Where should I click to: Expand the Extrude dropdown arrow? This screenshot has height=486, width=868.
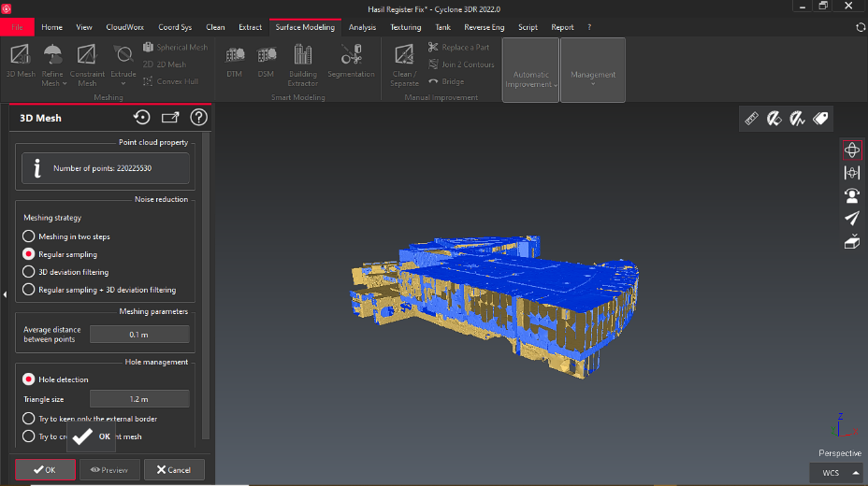point(123,83)
